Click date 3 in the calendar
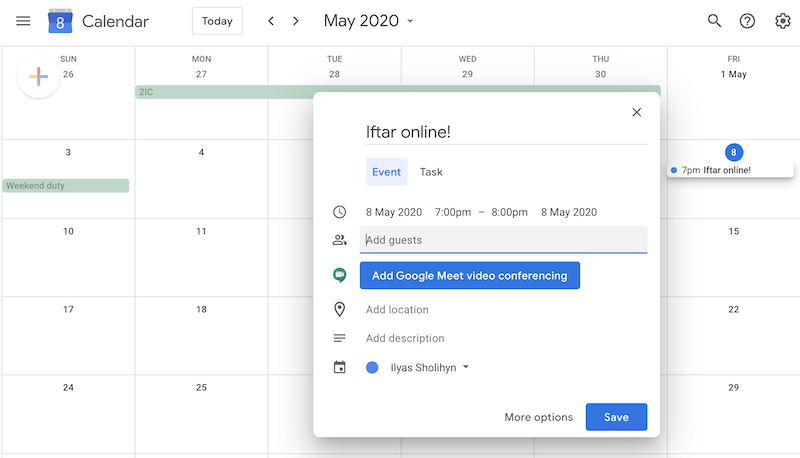The width and height of the screenshot is (800, 458). coord(68,152)
